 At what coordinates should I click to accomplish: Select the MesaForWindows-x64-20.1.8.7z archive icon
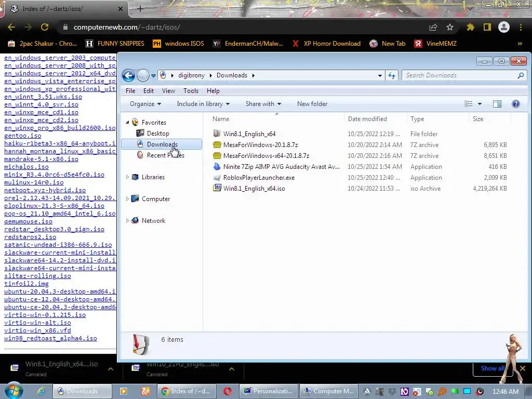click(217, 156)
